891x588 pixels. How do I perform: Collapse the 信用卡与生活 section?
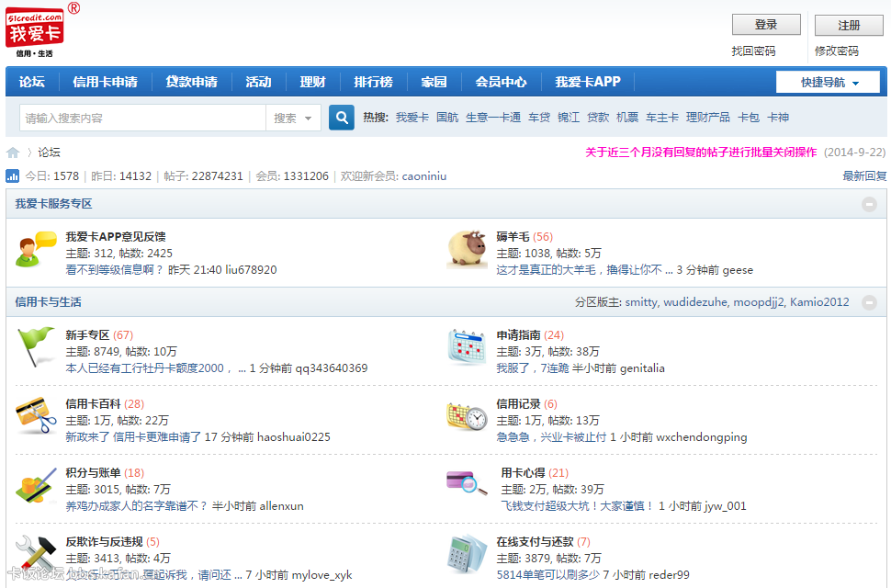pyautogui.click(x=869, y=302)
